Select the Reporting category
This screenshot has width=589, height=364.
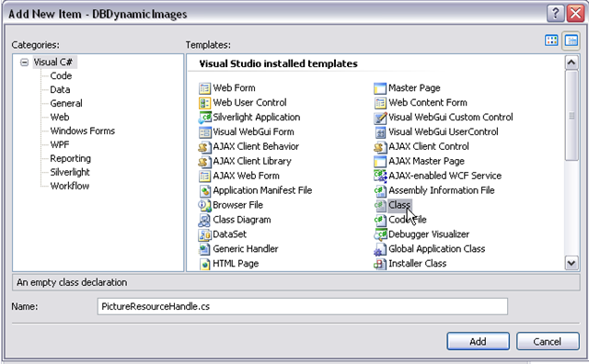click(x=71, y=158)
